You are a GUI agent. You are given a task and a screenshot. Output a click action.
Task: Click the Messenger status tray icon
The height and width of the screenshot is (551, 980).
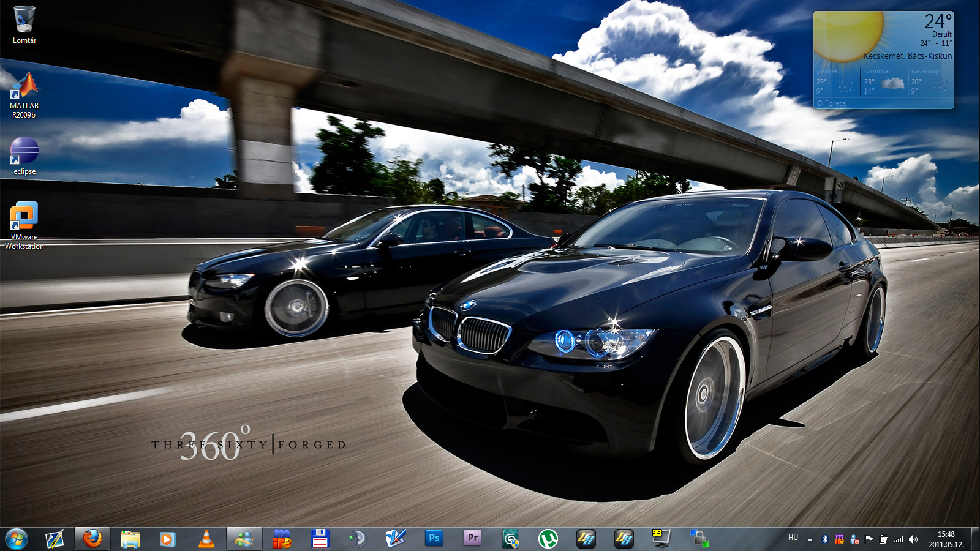click(854, 539)
